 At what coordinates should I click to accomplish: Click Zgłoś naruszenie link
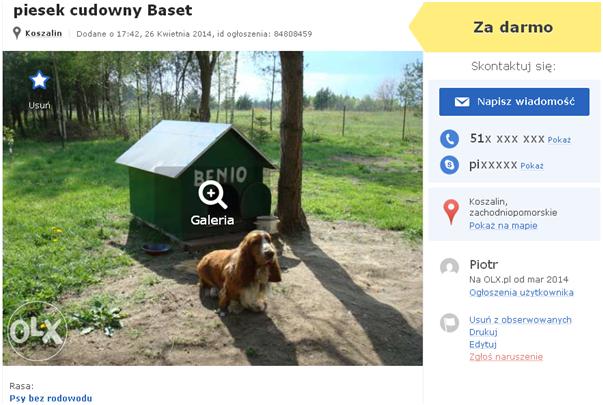point(506,357)
